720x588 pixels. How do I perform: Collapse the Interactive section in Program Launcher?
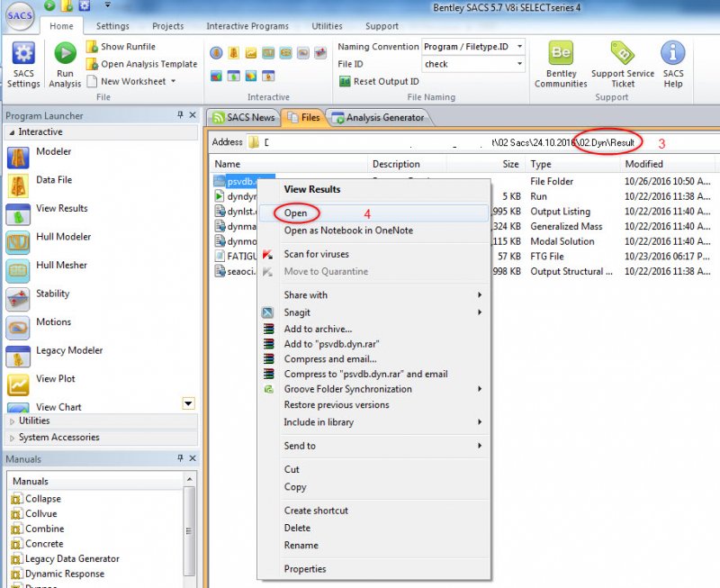coord(12,132)
